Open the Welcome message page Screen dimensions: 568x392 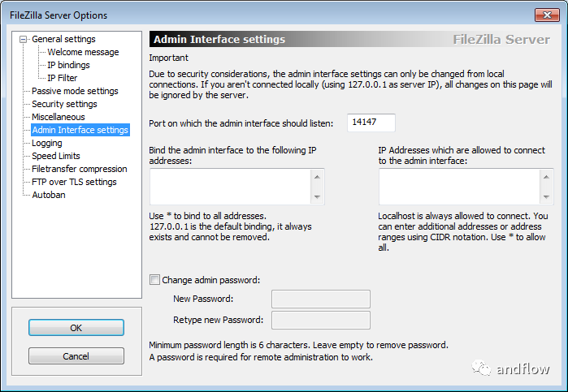point(83,52)
